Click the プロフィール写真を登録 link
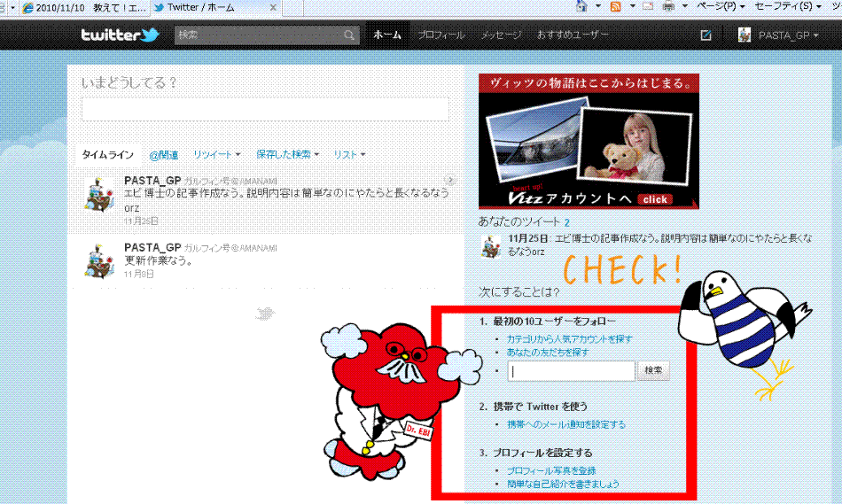The height and width of the screenshot is (504, 842). click(x=551, y=470)
